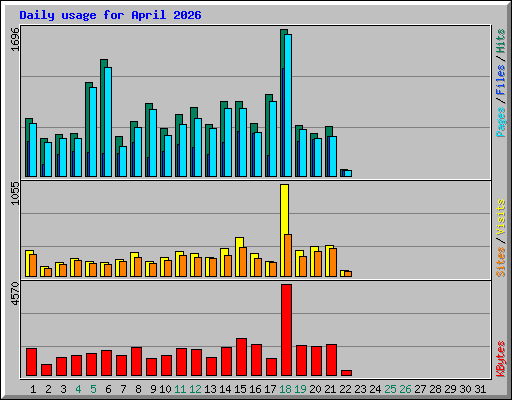Click the Files legend label
Viewport: 512px width, 400px height.
(x=501, y=80)
